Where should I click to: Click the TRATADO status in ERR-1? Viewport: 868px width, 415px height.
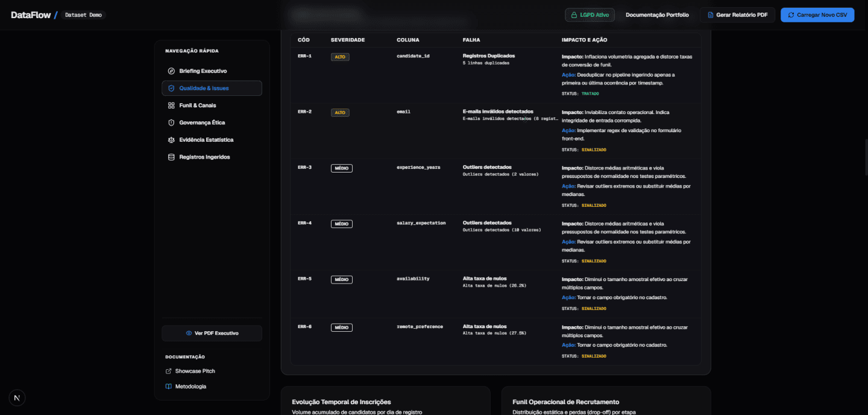click(590, 93)
